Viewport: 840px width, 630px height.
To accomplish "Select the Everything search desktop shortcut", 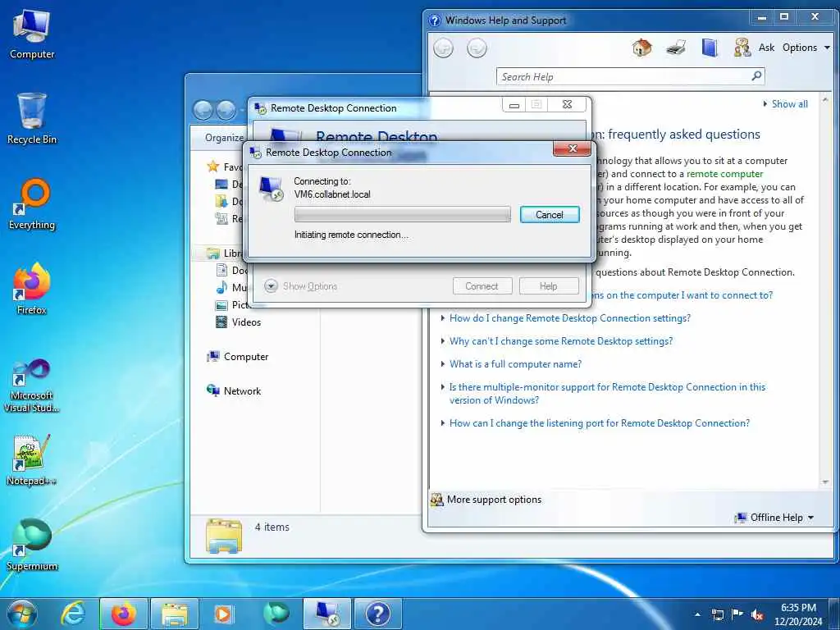I will point(32,204).
